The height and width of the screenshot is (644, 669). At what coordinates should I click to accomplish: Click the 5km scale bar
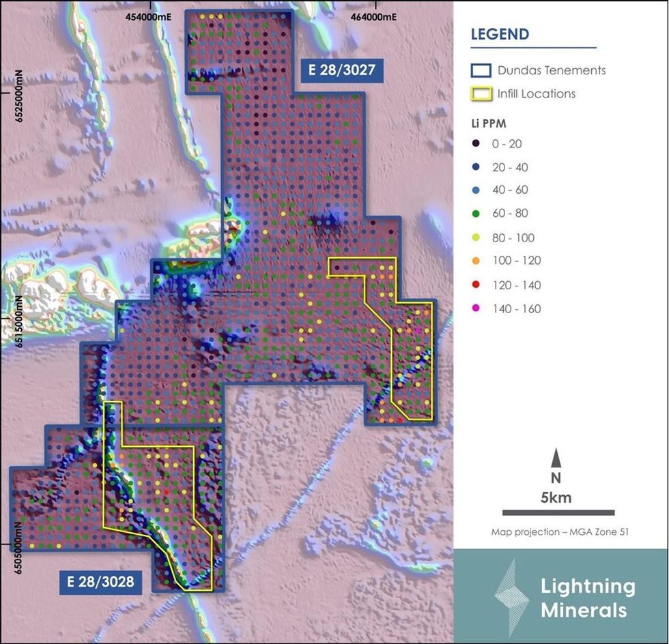[558, 512]
